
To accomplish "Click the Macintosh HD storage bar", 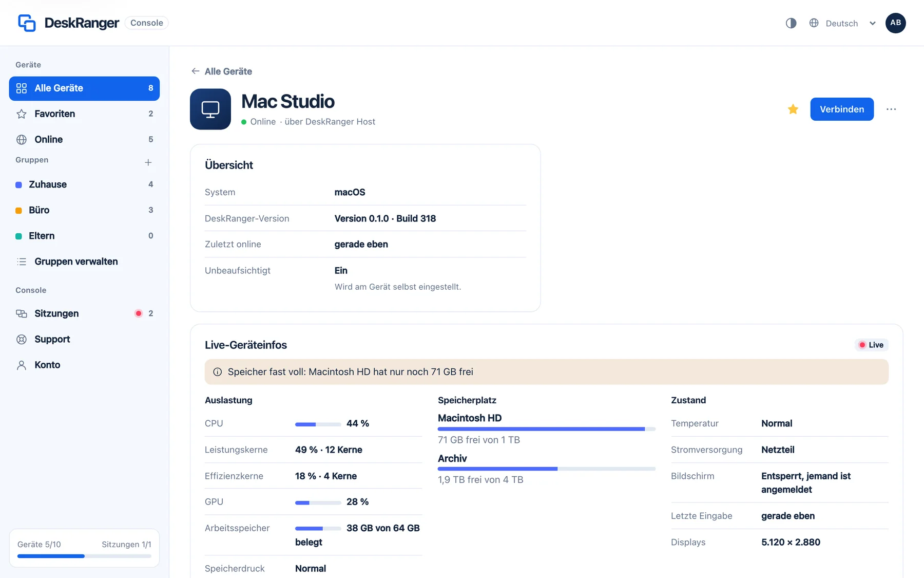I will point(547,428).
